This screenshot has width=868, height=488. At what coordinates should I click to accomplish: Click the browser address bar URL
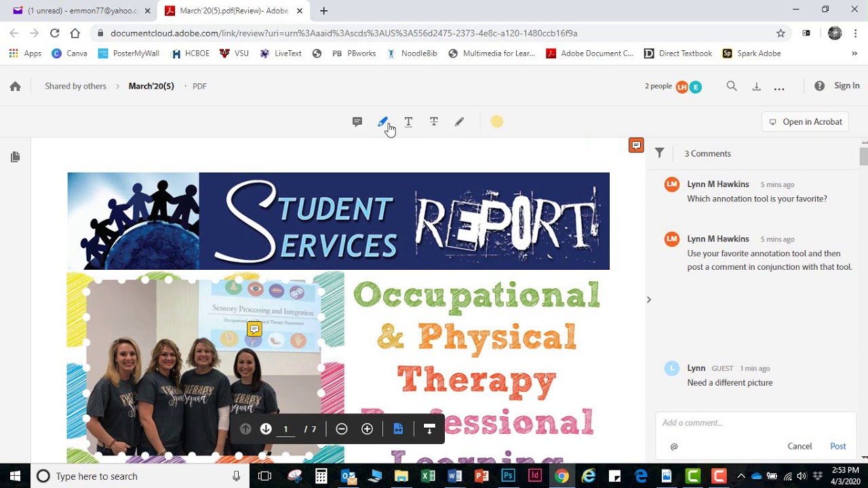(344, 33)
